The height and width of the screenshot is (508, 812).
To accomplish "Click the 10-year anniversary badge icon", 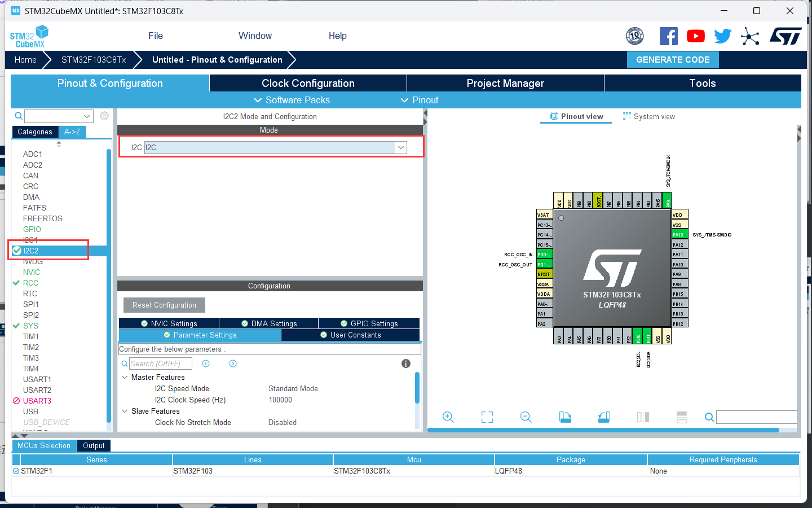I will tap(635, 36).
